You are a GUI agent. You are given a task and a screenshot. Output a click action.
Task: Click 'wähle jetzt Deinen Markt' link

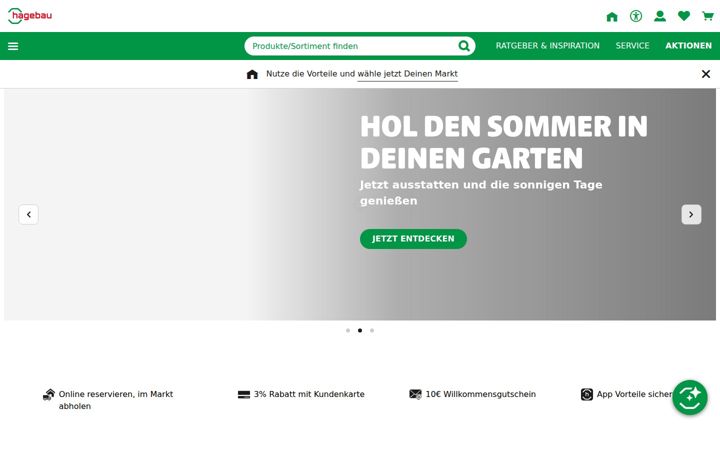pos(407,74)
